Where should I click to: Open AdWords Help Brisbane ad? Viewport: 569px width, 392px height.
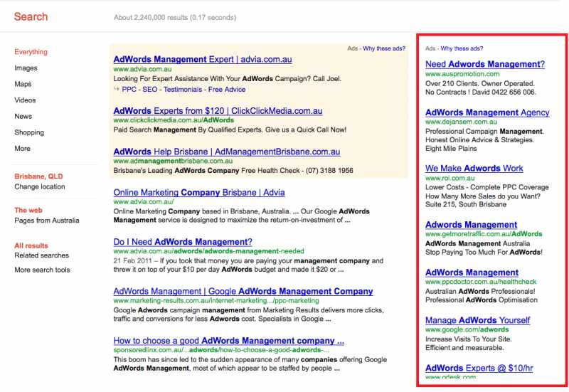[x=227, y=152]
